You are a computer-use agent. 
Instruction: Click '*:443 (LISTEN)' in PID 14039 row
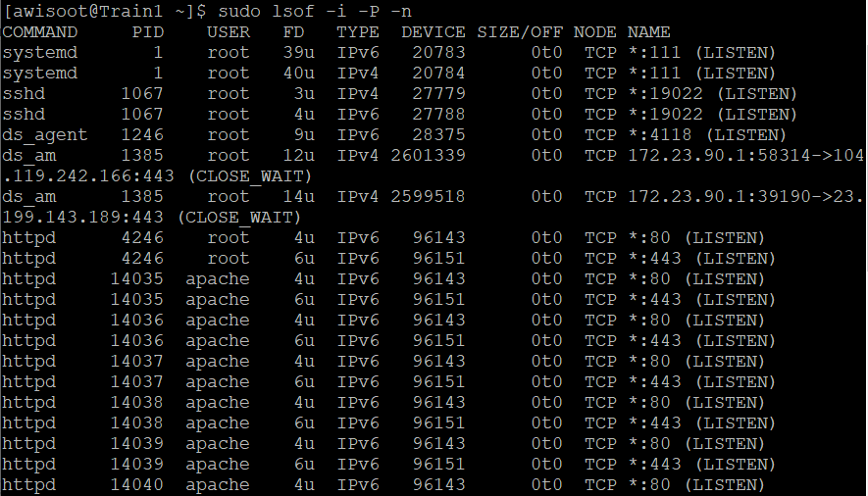coord(702,465)
